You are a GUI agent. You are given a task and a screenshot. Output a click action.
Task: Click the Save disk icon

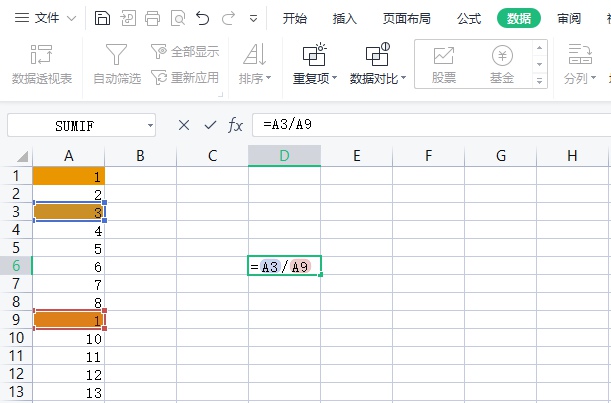click(x=102, y=18)
